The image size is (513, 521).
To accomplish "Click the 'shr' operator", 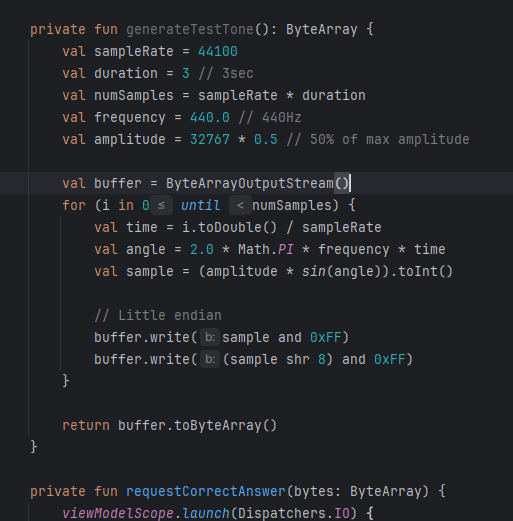I will (298, 360).
